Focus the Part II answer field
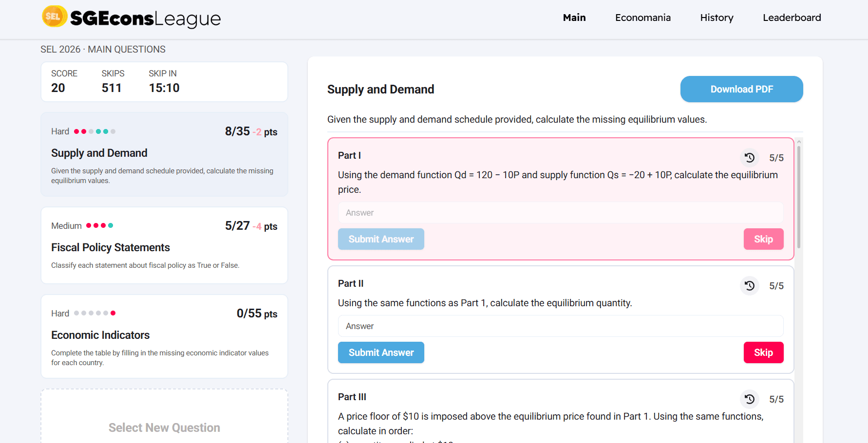This screenshot has width=868, height=443. click(x=561, y=326)
